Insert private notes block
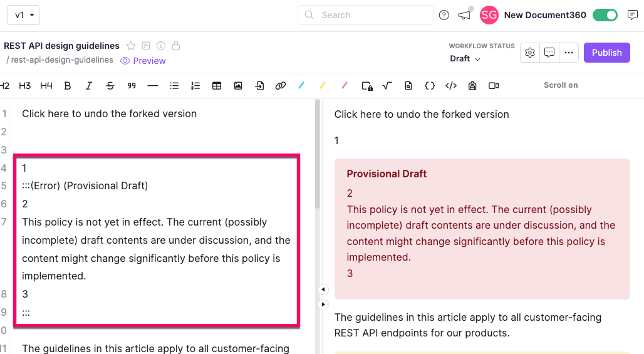Viewport: 644px width, 354px height. [367, 86]
